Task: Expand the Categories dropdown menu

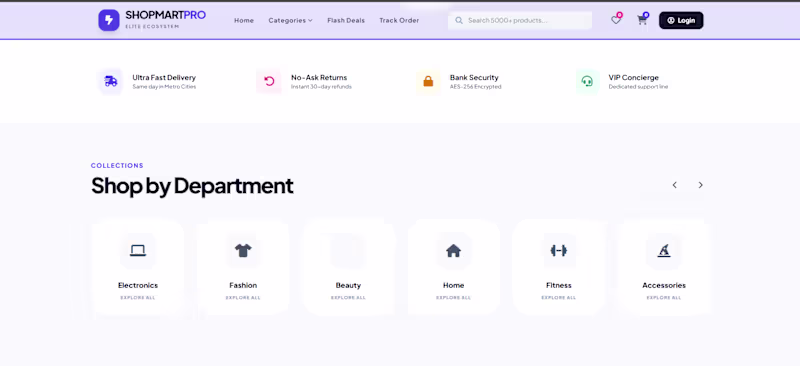Action: (290, 20)
